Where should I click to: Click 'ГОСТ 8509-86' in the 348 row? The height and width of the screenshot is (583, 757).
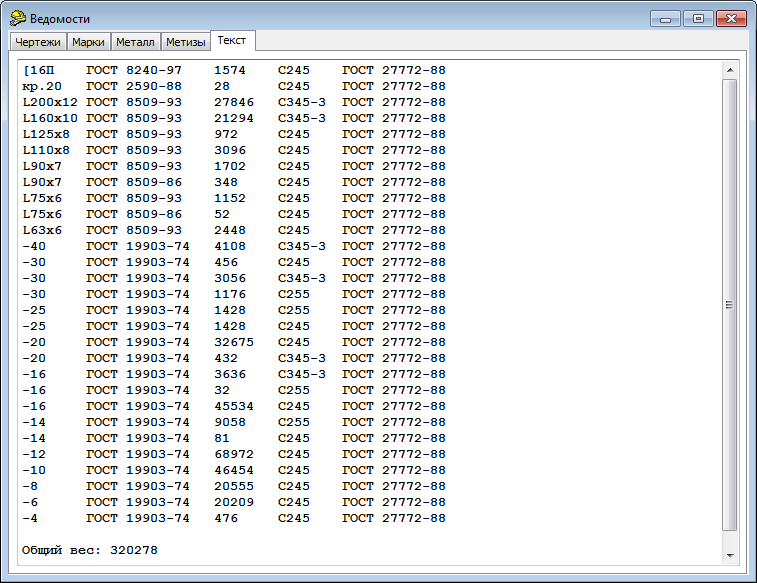(x=134, y=182)
